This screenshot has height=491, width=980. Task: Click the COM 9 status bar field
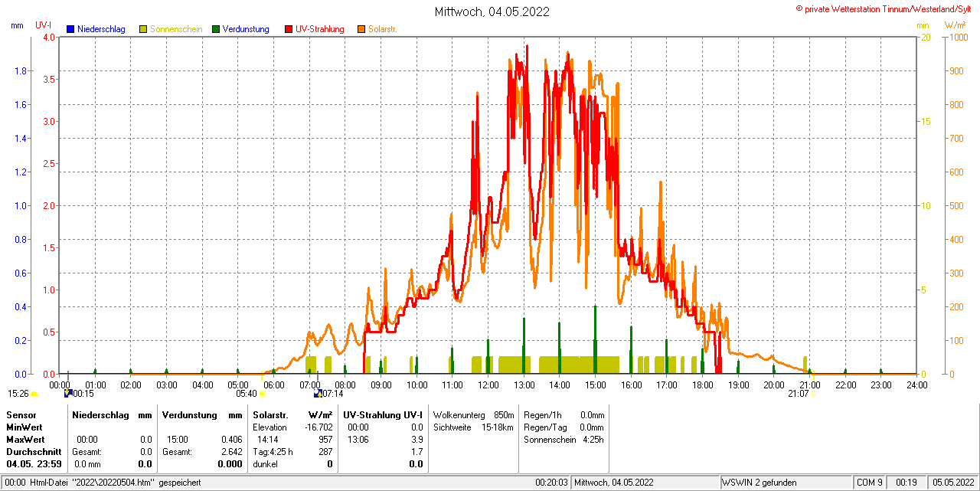pyautogui.click(x=870, y=483)
